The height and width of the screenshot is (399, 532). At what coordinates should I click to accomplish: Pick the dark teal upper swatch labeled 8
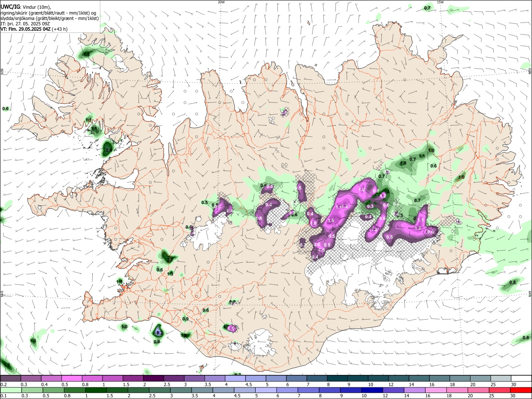pos(337,378)
